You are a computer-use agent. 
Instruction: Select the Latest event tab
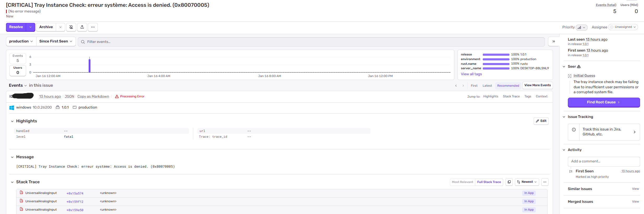pyautogui.click(x=487, y=86)
